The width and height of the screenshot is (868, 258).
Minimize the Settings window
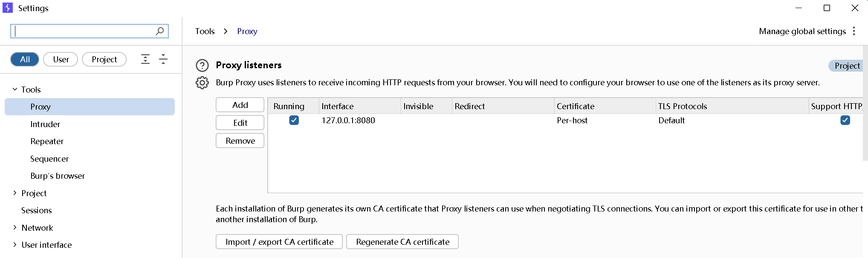[799, 8]
